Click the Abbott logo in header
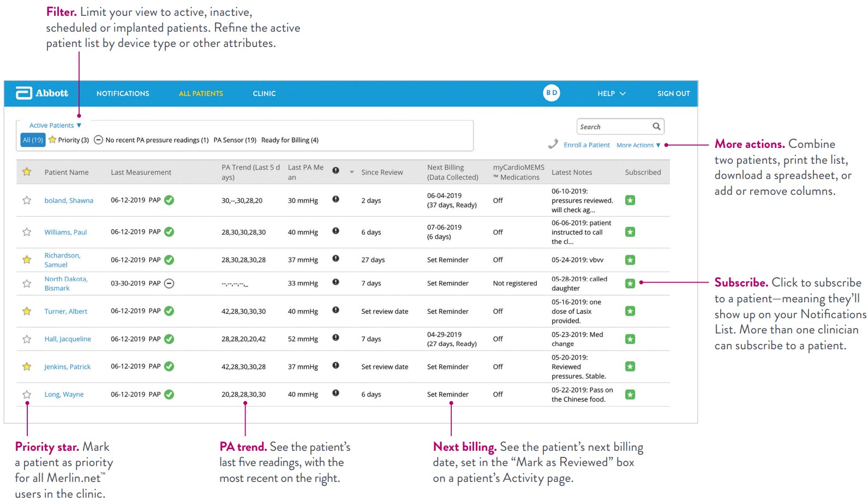868x501 pixels. 42,93
